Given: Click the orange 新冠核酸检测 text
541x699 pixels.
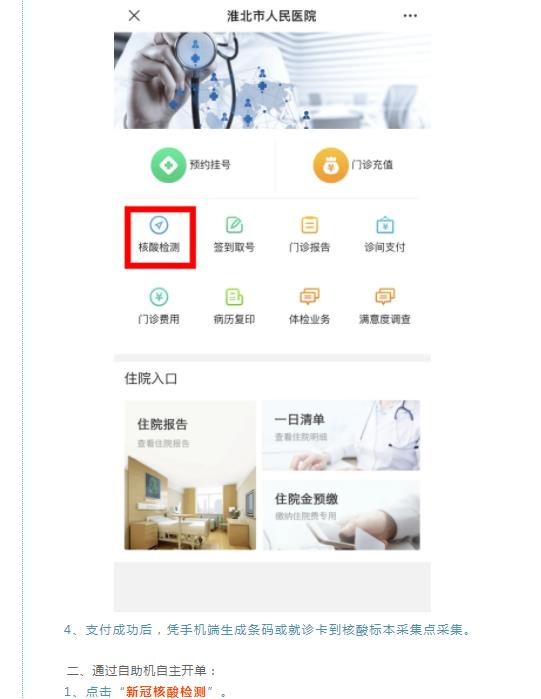Looking at the screenshot, I should pos(166,691).
